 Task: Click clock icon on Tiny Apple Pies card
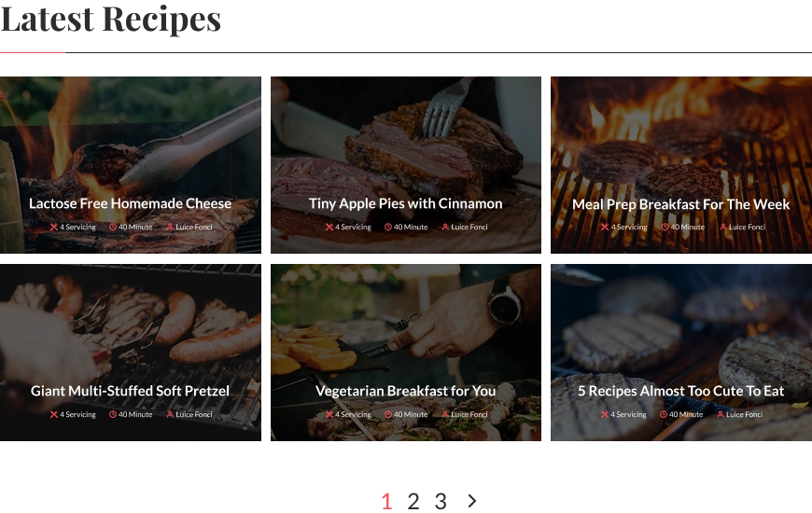388,227
